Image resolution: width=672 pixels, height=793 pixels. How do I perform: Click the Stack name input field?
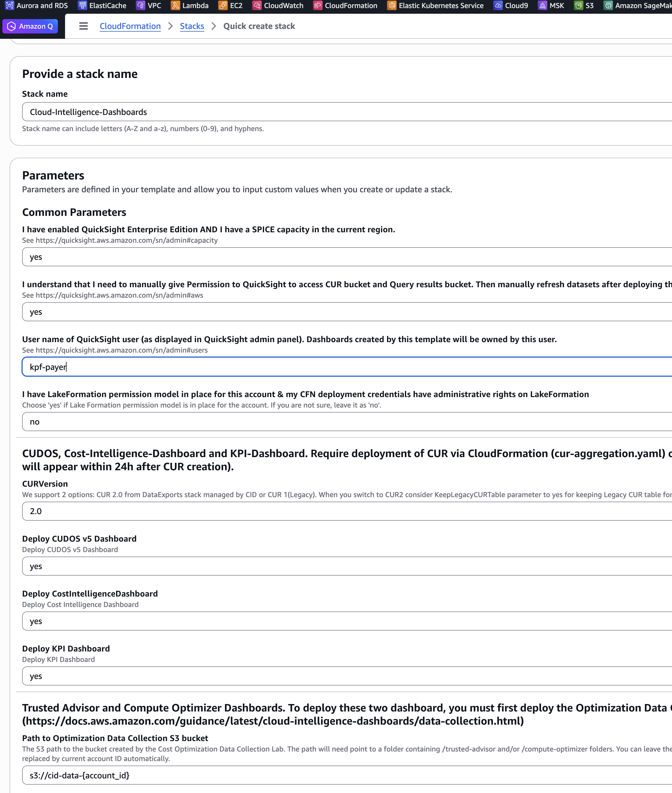click(x=343, y=112)
